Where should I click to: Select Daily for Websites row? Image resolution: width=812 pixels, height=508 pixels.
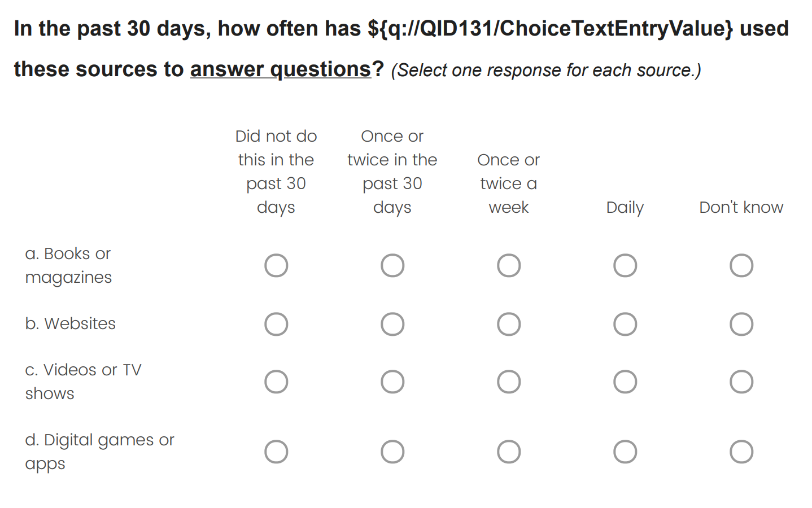coord(625,324)
